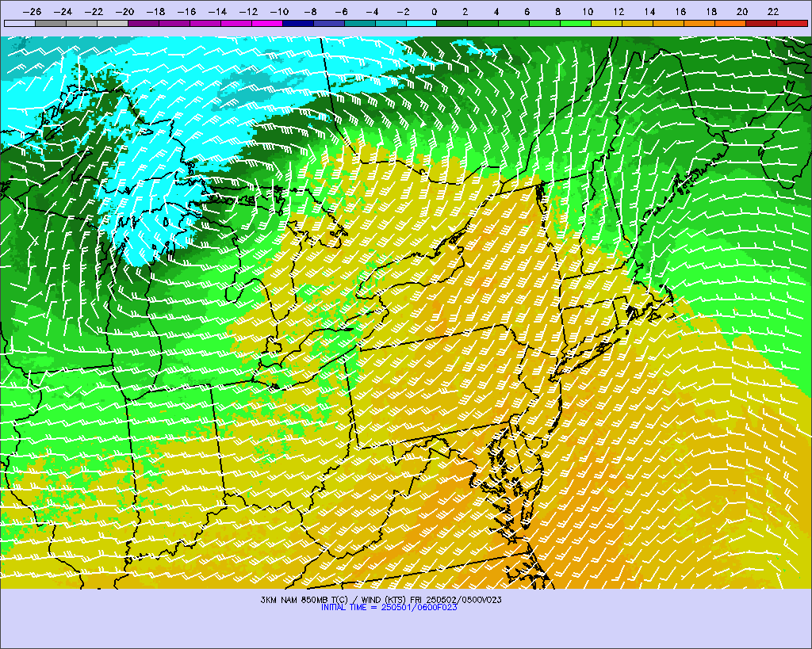Click the "-24" scale label
812x649 pixels.
click(x=63, y=12)
